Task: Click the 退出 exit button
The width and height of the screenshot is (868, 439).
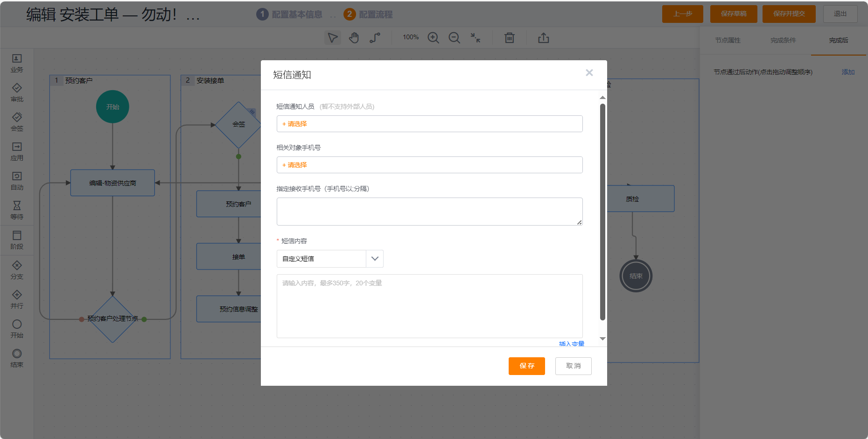Action: tap(840, 14)
